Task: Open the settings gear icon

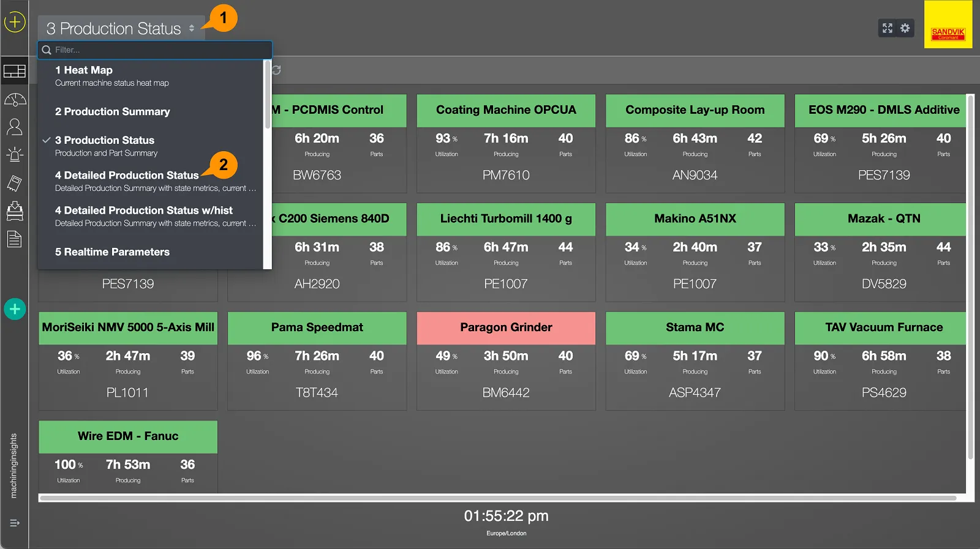Action: pos(905,28)
